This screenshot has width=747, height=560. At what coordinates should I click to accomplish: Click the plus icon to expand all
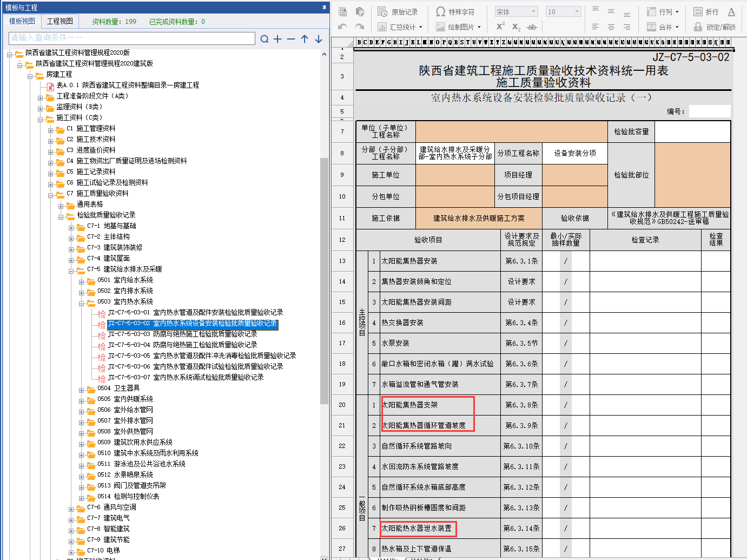tap(277, 39)
